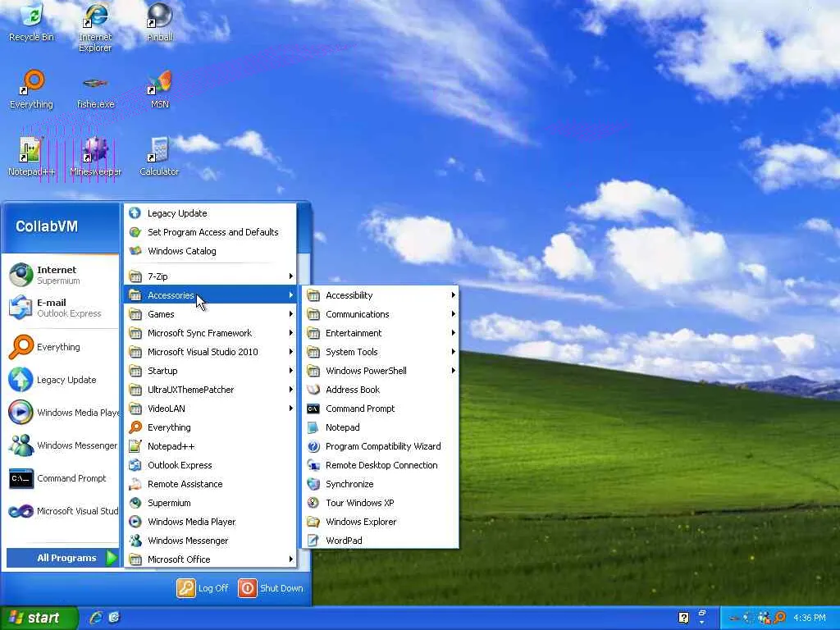The height and width of the screenshot is (630, 840).
Task: Open Windows Media Player in the left Start column
Action: [x=62, y=413]
